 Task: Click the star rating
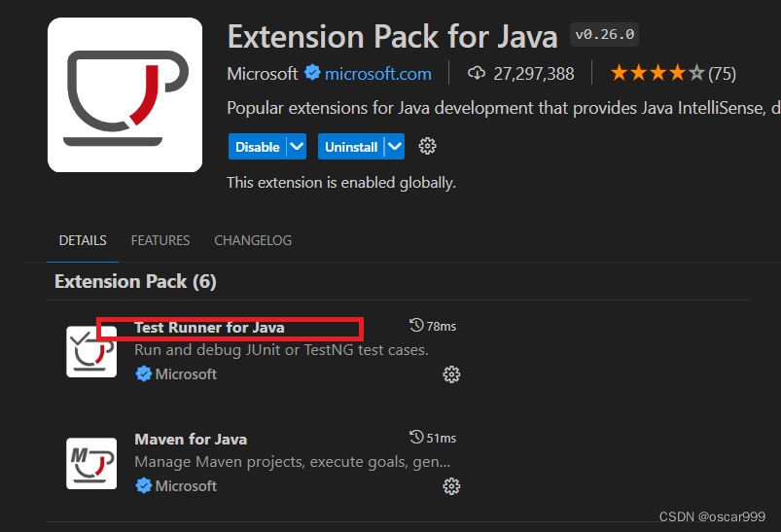point(657,73)
